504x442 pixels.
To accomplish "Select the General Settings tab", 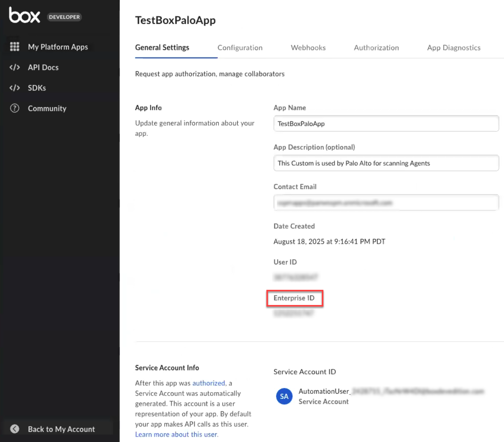I will pyautogui.click(x=162, y=48).
